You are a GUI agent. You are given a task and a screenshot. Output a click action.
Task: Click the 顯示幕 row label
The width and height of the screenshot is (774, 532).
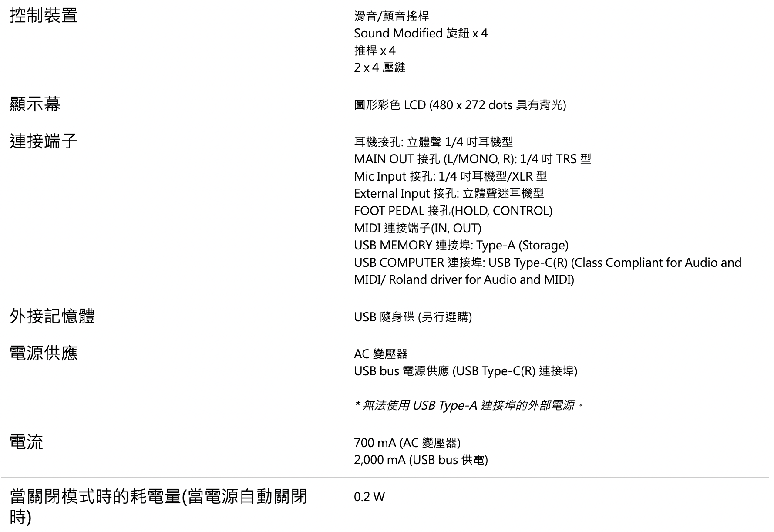point(35,104)
